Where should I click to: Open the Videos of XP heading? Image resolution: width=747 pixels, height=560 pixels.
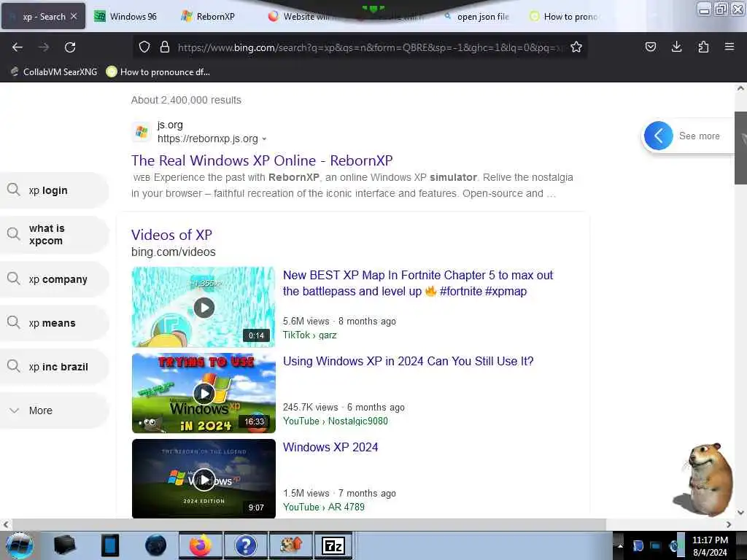click(x=171, y=235)
